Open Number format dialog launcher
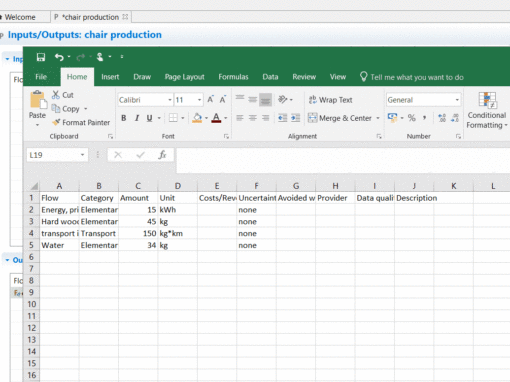Screen dimensions: 510x382 458,136
